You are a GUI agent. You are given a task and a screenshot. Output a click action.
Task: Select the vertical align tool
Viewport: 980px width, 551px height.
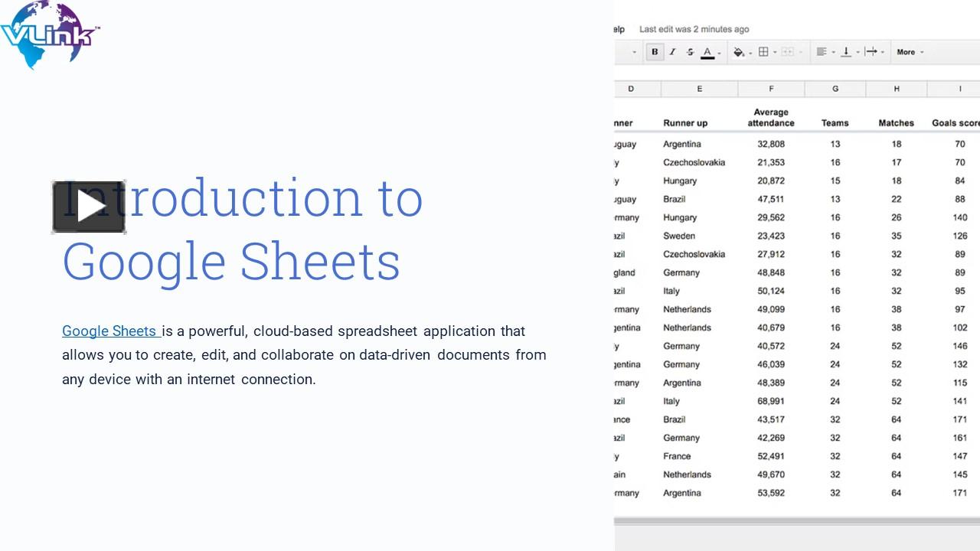(x=847, y=51)
